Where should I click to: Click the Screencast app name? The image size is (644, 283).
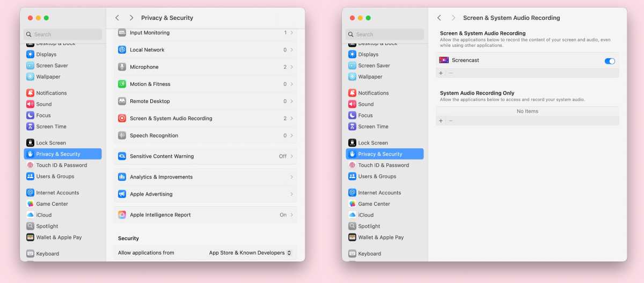[x=466, y=60]
